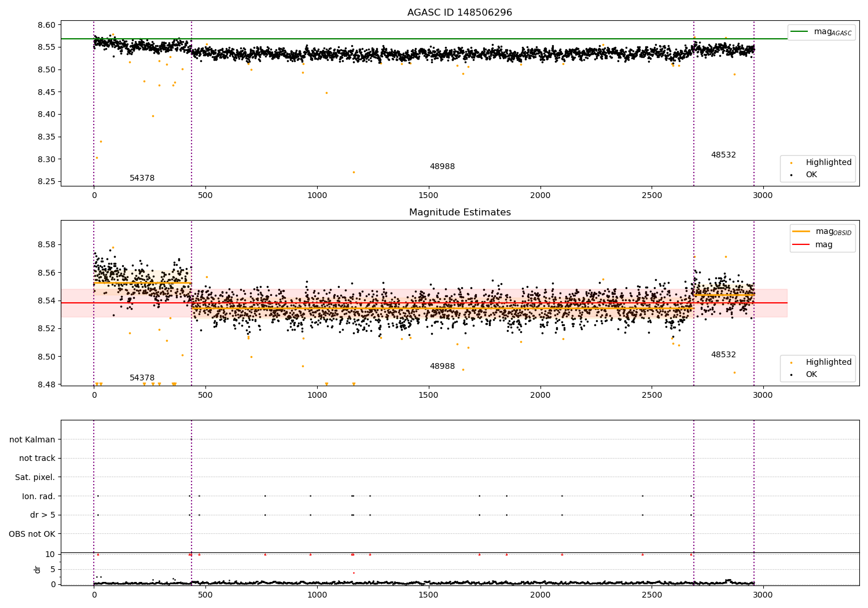The image size is (868, 608).
Task: Click the 'OBS not OK' axis label
Action: (32, 534)
